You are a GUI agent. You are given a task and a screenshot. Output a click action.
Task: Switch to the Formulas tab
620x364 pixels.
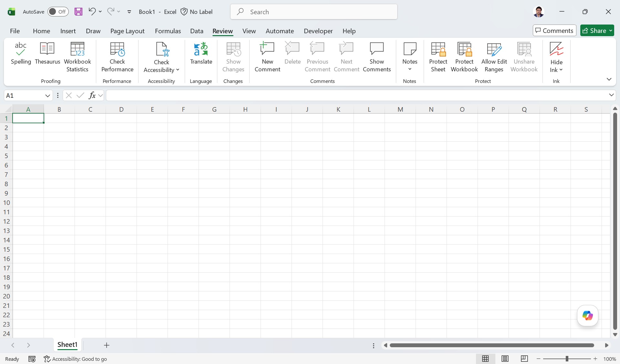coord(168,31)
